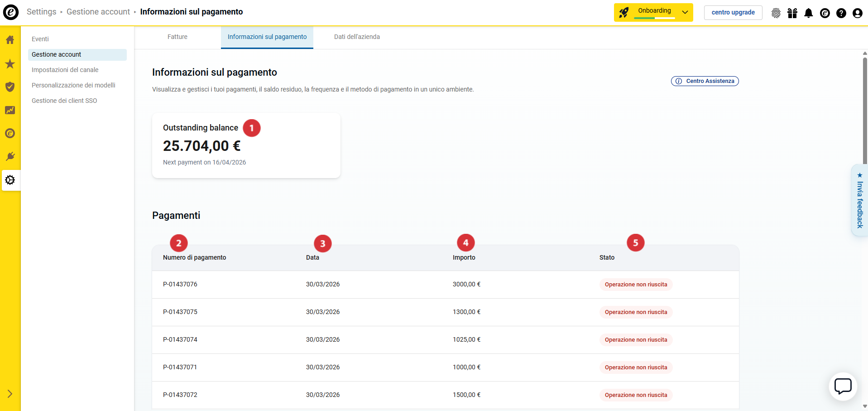Click the fingerprint icon in top bar

coord(776,13)
